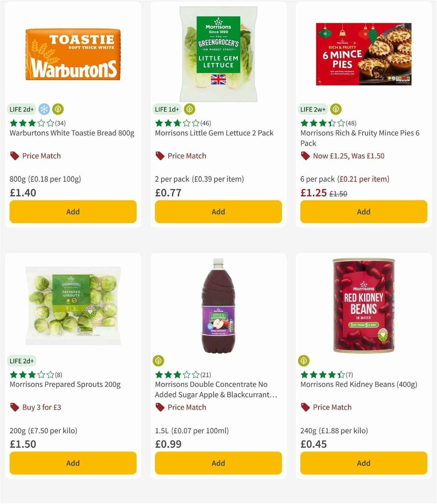437x504 pixels.
Task: Click the leaf icon above the squash star rating
Action: (x=158, y=361)
